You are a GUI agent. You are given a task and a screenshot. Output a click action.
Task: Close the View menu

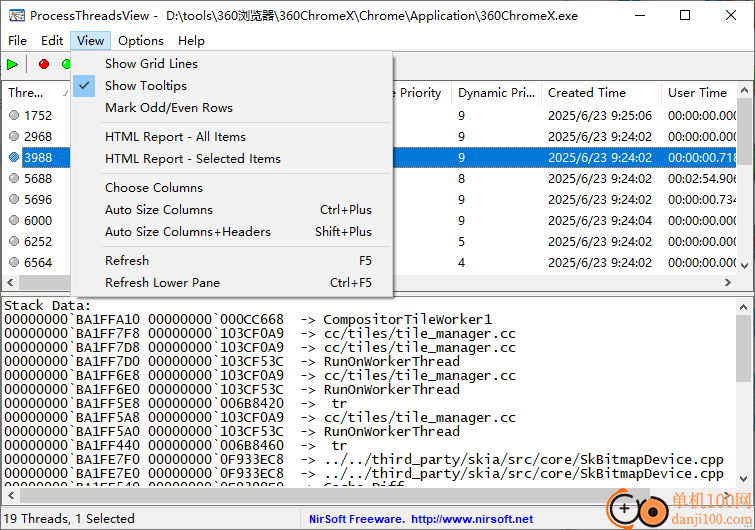[x=91, y=41]
